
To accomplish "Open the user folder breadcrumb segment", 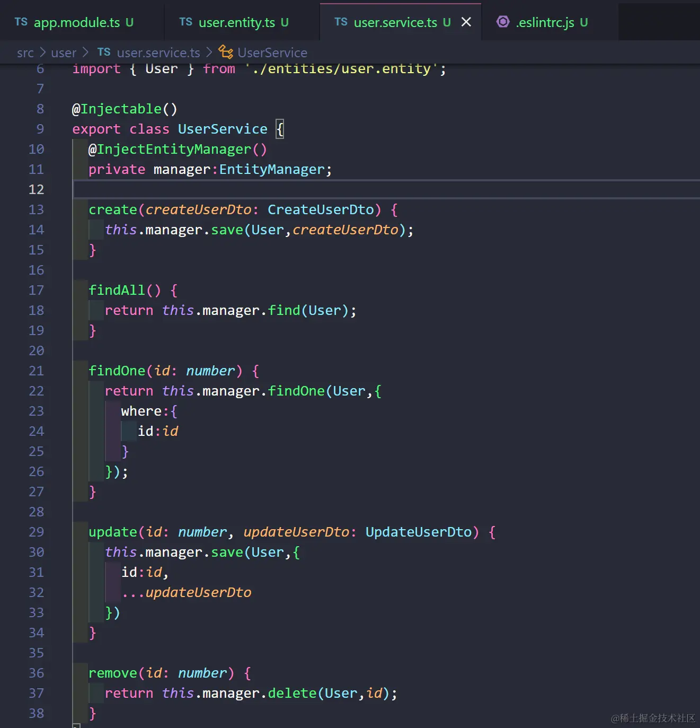I will tap(64, 52).
